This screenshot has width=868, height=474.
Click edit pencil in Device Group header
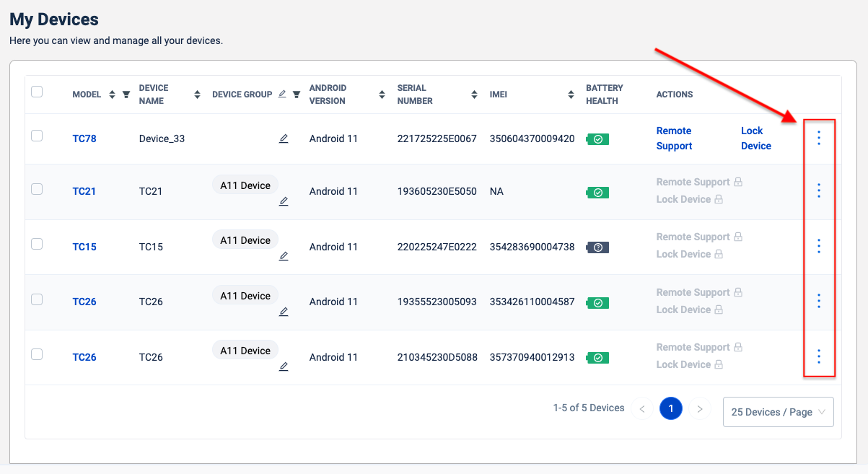pyautogui.click(x=282, y=94)
